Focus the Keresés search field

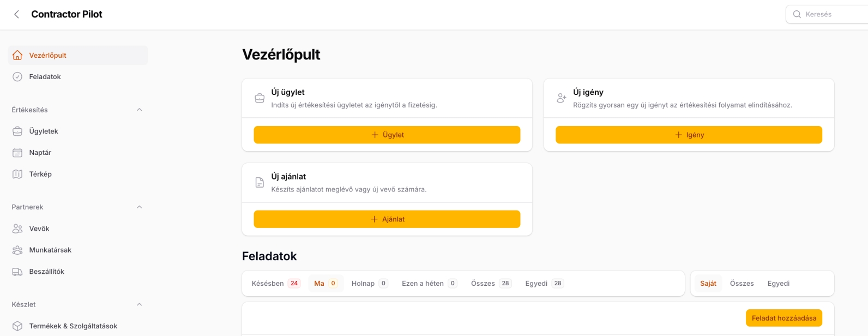pos(827,14)
